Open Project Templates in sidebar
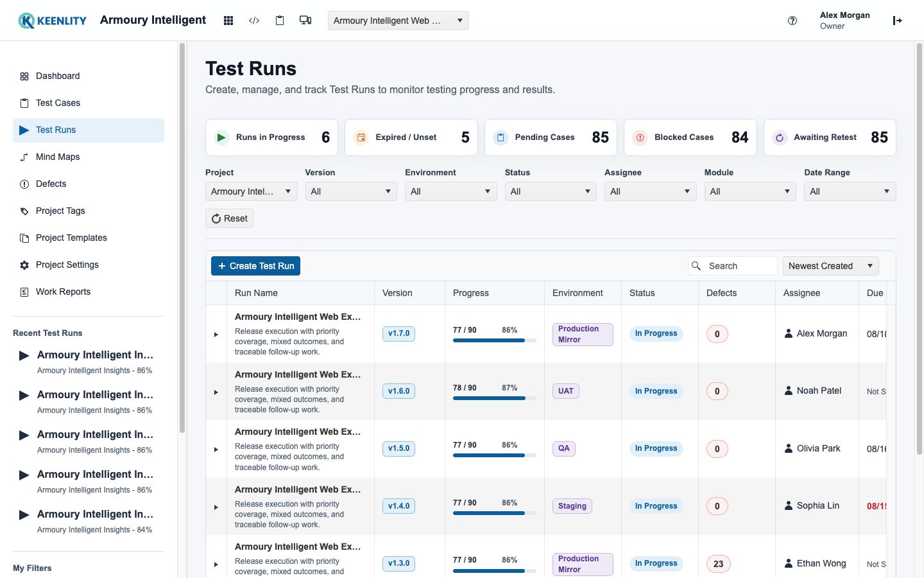The image size is (924, 578). click(89, 238)
